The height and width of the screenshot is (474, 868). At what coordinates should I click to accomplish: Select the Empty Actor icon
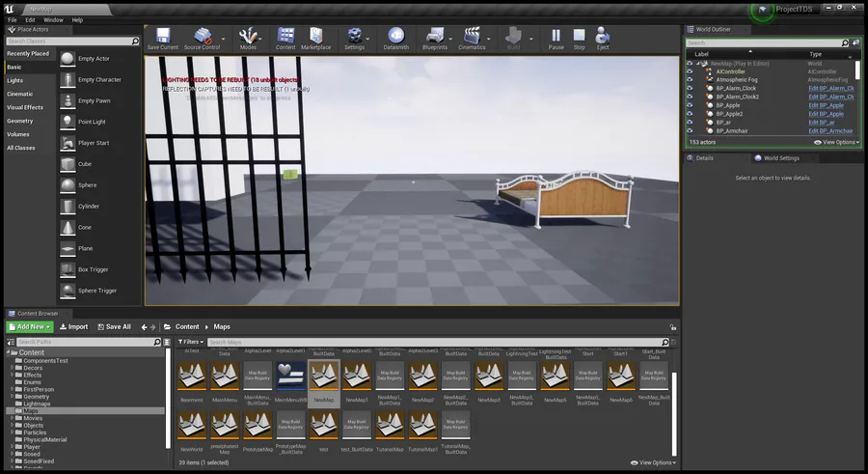click(68, 59)
